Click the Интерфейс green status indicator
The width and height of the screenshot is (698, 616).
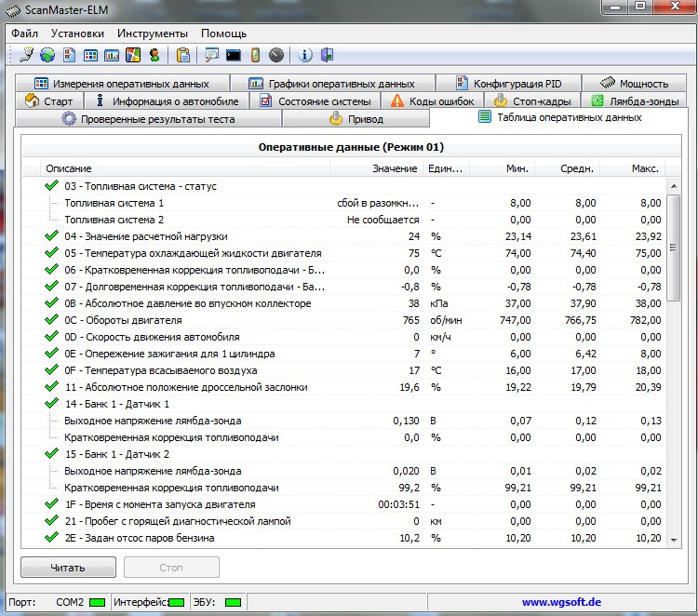coord(176,603)
